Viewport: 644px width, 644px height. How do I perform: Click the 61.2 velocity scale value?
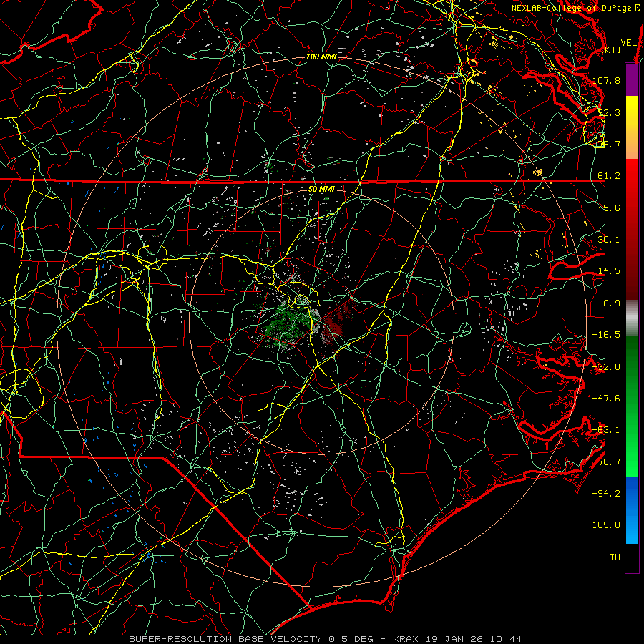609,176
